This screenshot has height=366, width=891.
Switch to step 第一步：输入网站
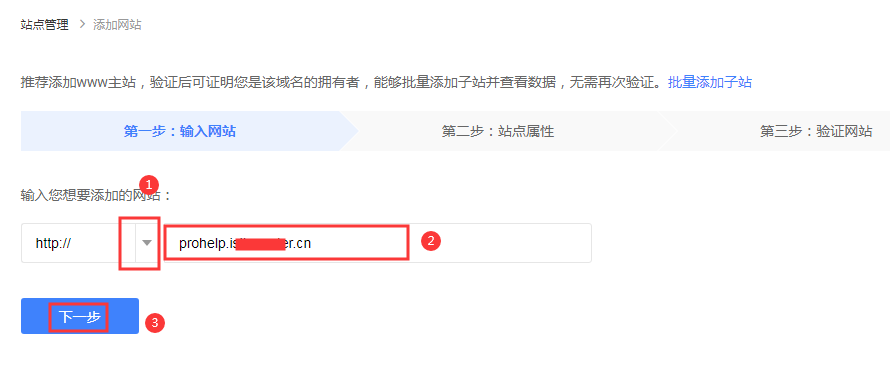tap(180, 132)
